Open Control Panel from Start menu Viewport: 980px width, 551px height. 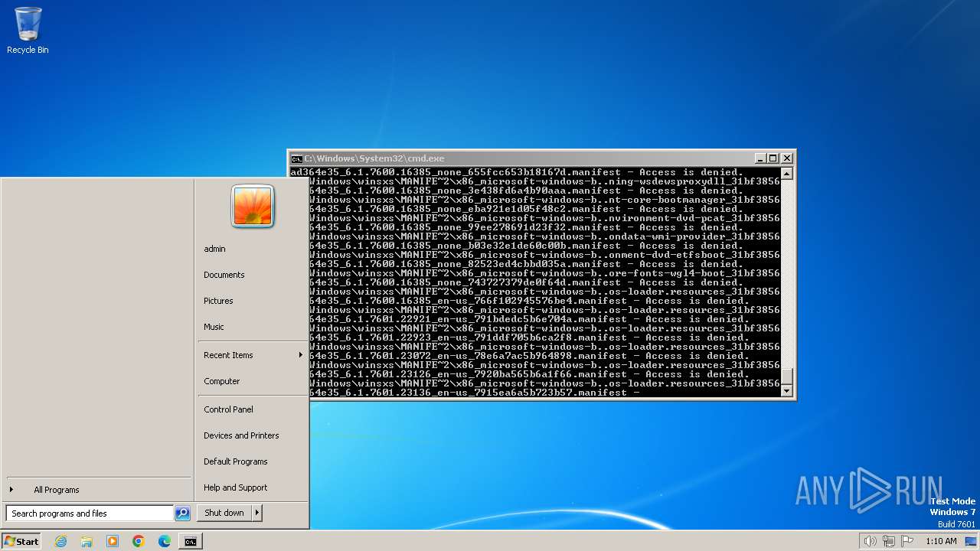click(x=253, y=409)
